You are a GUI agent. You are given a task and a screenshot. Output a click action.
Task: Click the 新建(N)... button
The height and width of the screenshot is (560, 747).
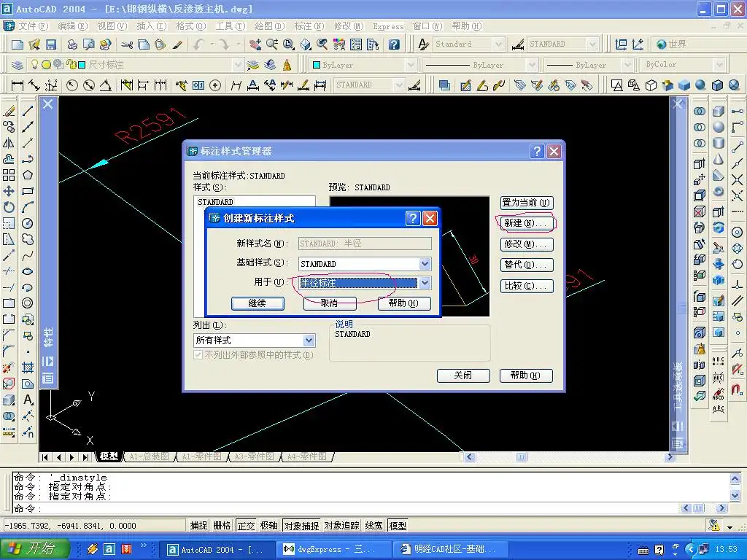(x=527, y=223)
